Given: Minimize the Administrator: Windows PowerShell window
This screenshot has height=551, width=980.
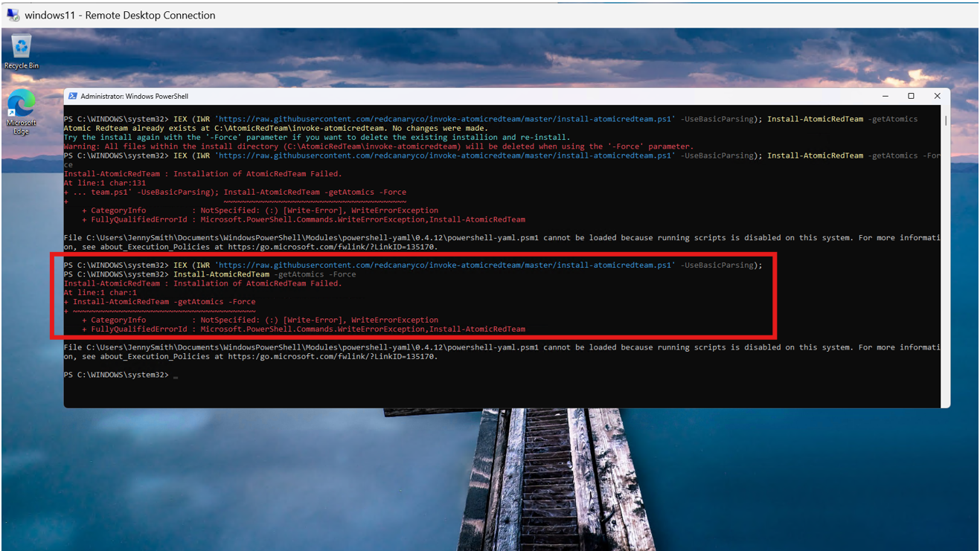Looking at the screenshot, I should point(885,96).
